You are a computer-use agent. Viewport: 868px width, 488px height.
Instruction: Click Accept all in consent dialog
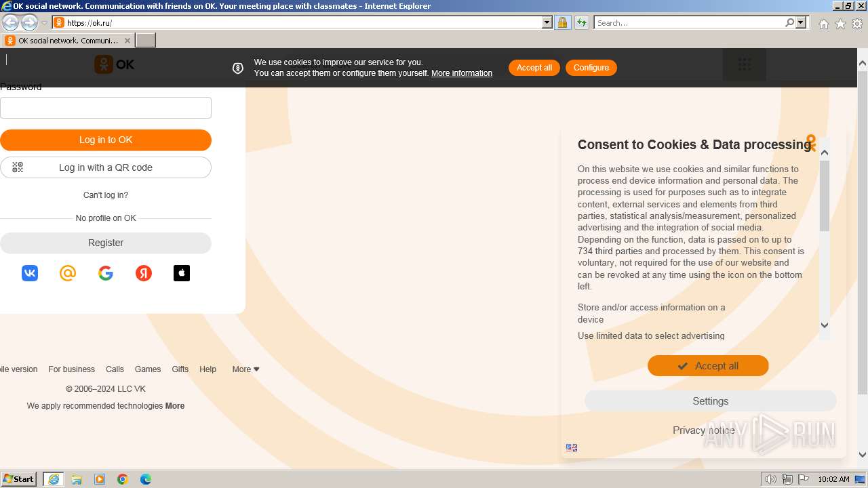pos(708,366)
